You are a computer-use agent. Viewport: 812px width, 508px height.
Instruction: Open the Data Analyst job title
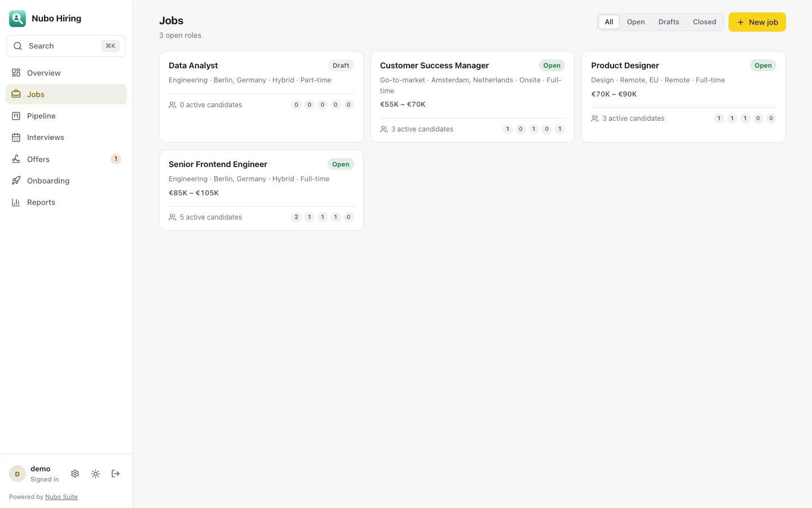pyautogui.click(x=193, y=65)
